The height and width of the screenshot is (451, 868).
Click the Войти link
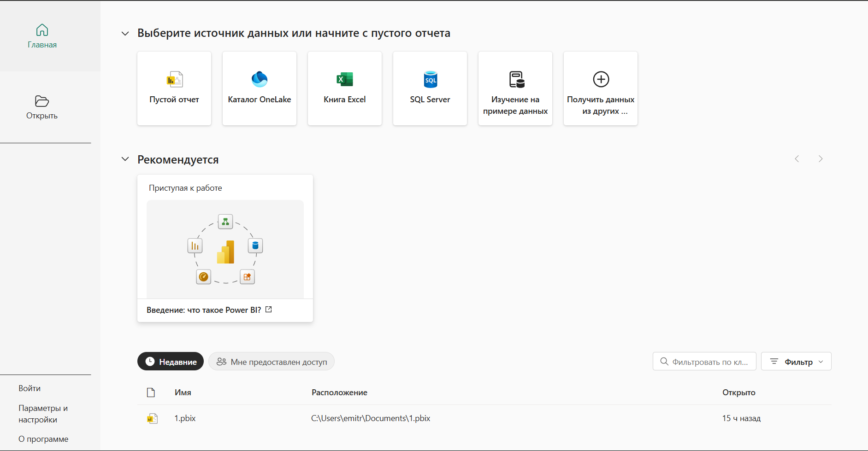30,388
